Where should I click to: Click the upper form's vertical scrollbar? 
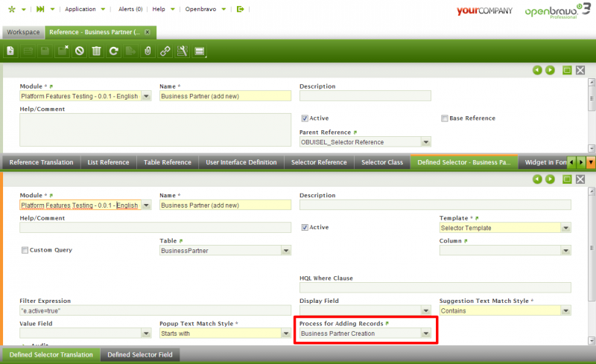point(591,112)
